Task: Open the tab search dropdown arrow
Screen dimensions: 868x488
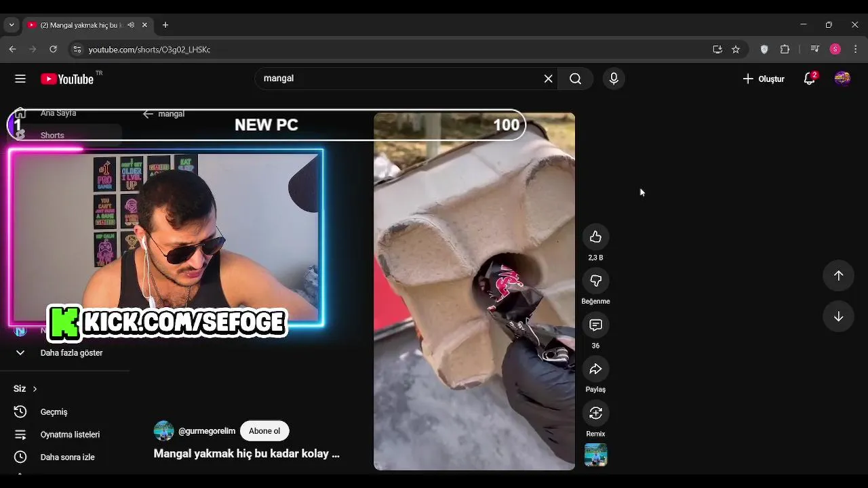Action: [11, 25]
